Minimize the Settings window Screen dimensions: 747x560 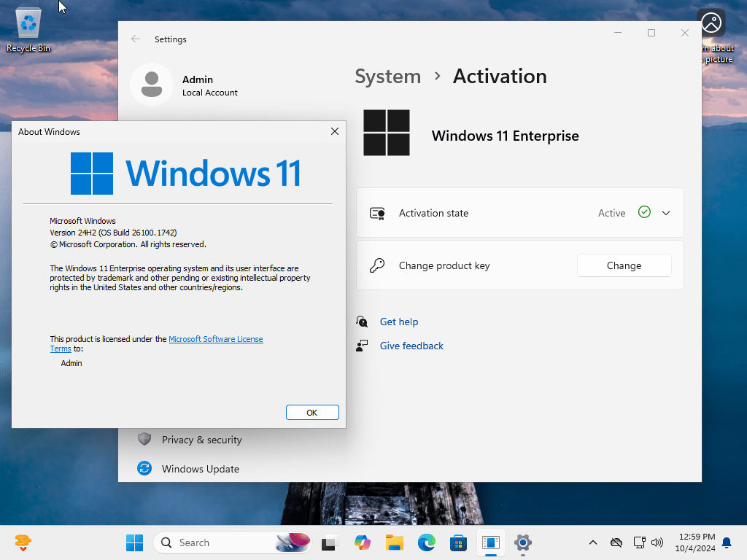[618, 33]
